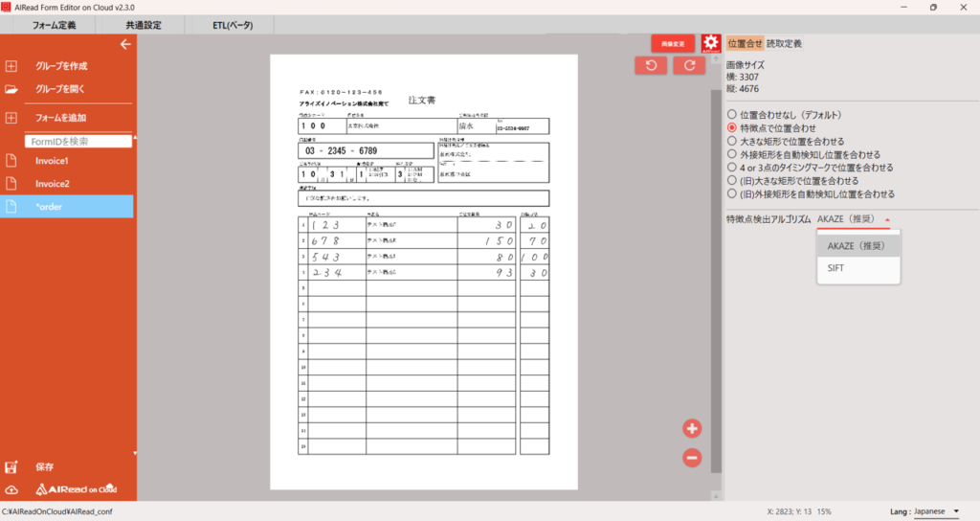
Task: Select the Invoice2 form in sidebar
Action: coord(53,184)
